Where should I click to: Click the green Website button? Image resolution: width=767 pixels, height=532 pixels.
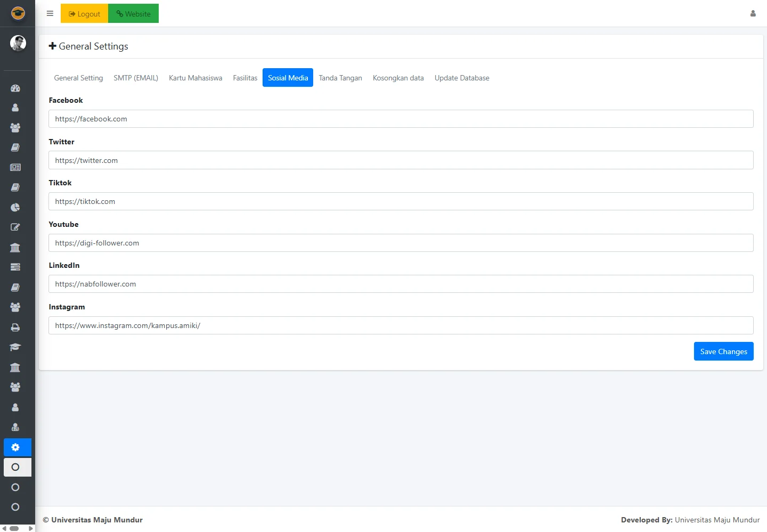[x=134, y=14]
